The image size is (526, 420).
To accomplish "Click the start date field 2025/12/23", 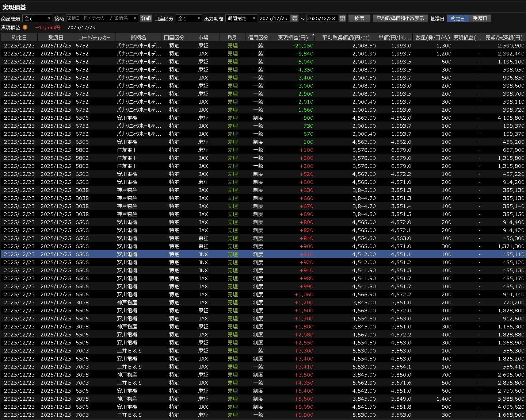I will 274,18.
